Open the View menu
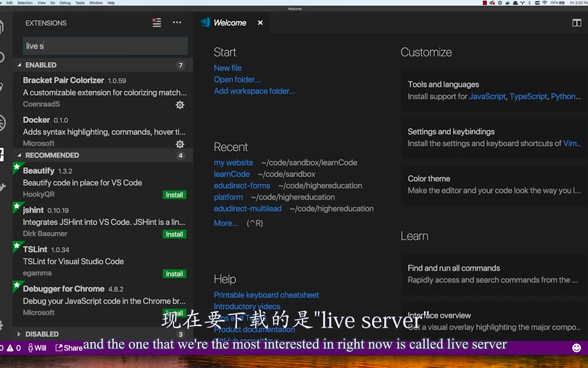 42,3
